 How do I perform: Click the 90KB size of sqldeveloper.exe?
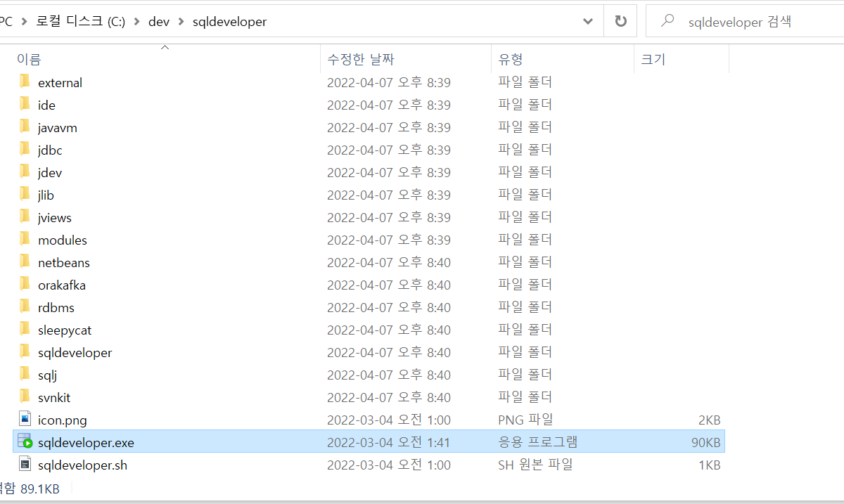[x=705, y=442]
